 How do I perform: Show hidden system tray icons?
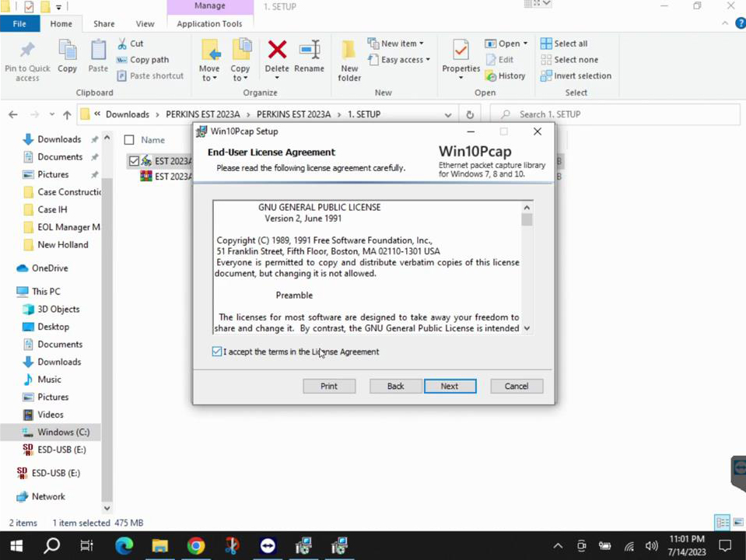(558, 546)
